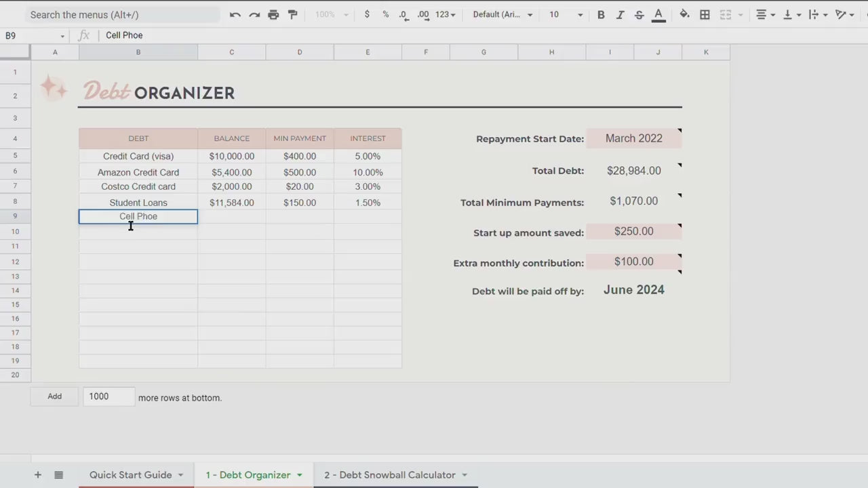
Task: Open the font family dropdown
Action: [x=502, y=15]
